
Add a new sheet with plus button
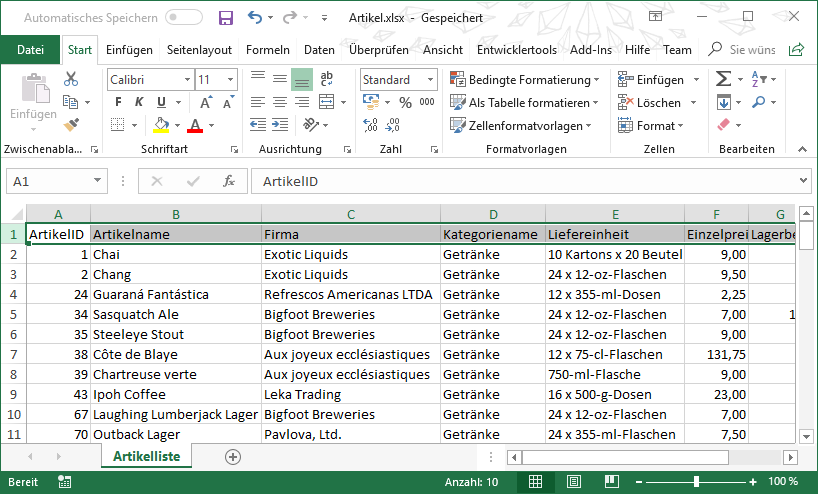pos(233,457)
